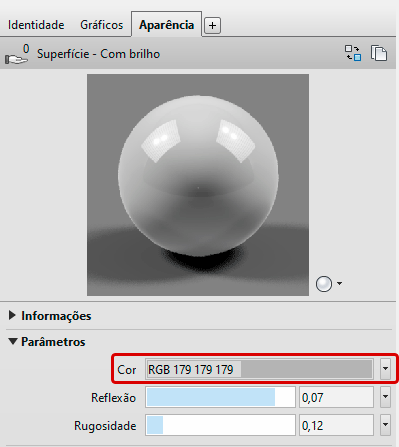Viewport: 399px width, 447px height.
Task: Click the sphere preview thumbnail
Action: (198, 185)
